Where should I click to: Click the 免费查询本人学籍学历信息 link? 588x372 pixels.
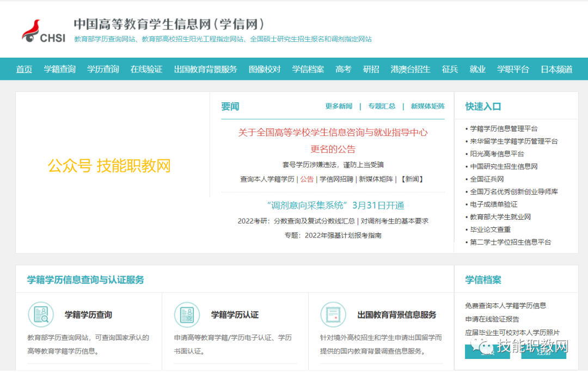pos(506,306)
